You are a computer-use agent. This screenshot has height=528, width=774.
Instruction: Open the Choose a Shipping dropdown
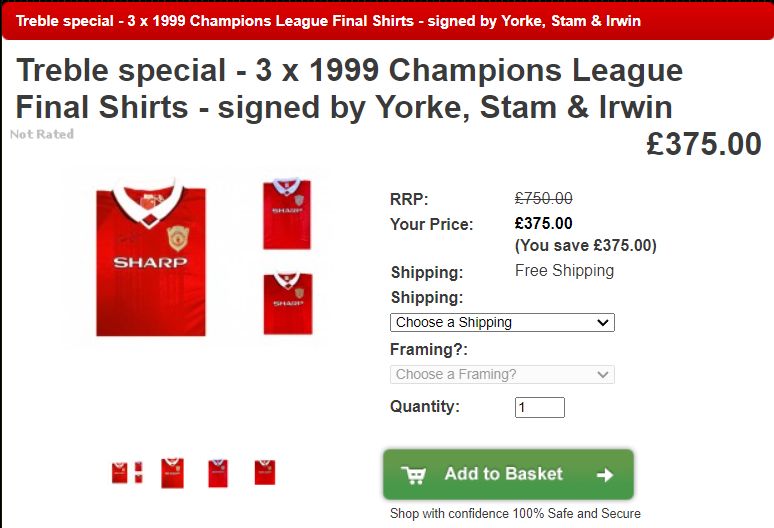pos(501,322)
